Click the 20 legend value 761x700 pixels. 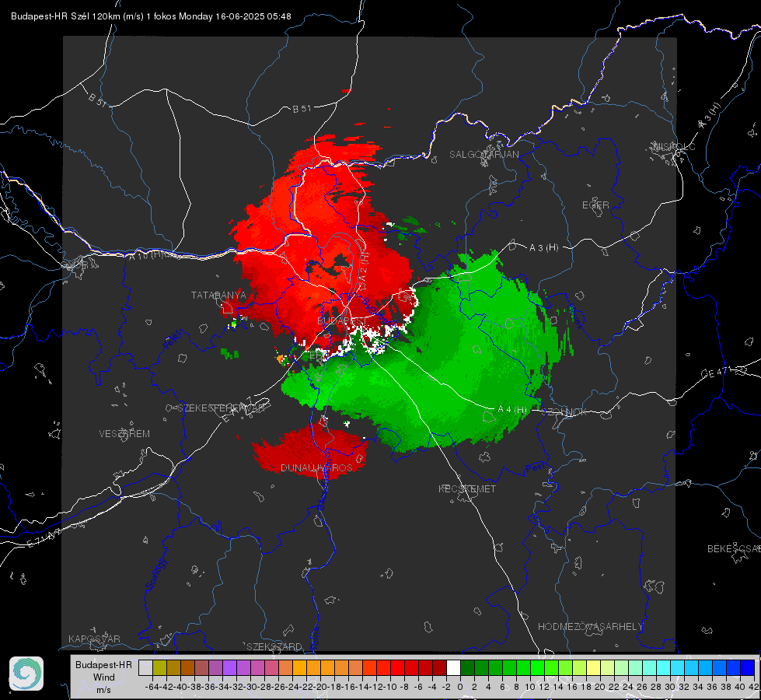[600, 687]
